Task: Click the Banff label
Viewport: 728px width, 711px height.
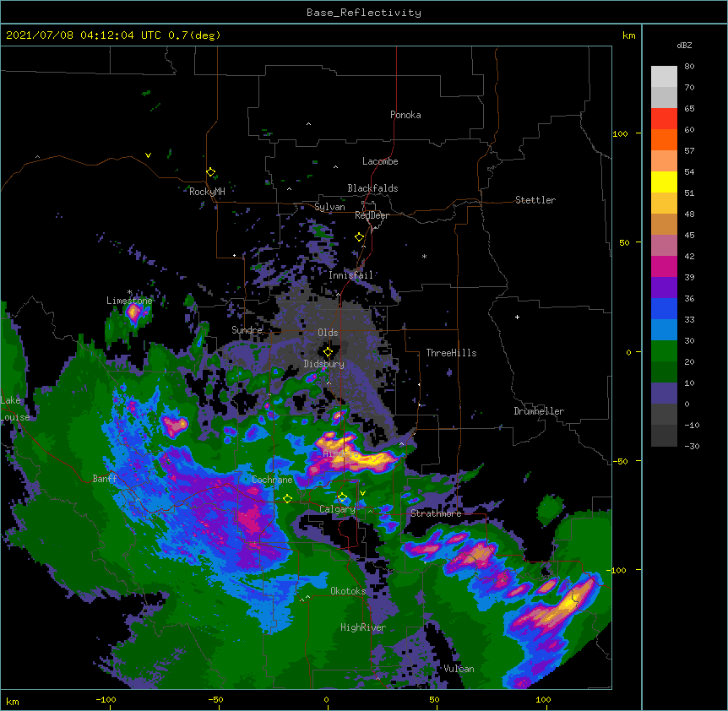Action: [105, 479]
